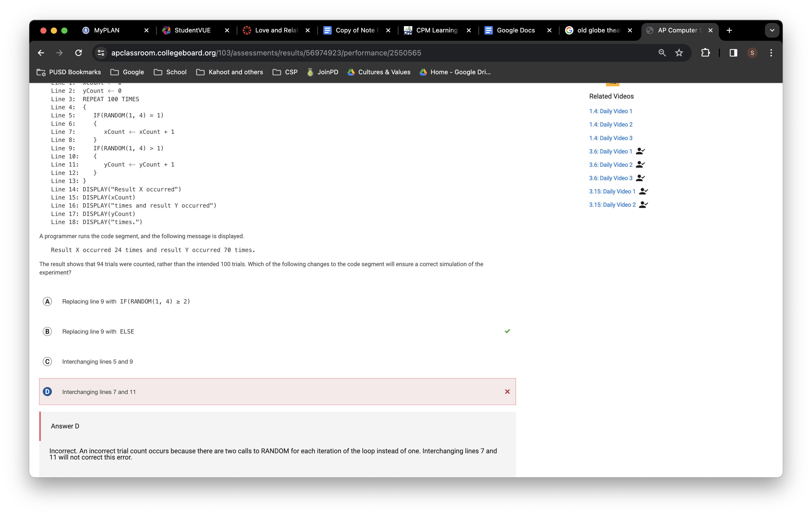Select answer choice A radio
This screenshot has width=812, height=516.
click(47, 301)
